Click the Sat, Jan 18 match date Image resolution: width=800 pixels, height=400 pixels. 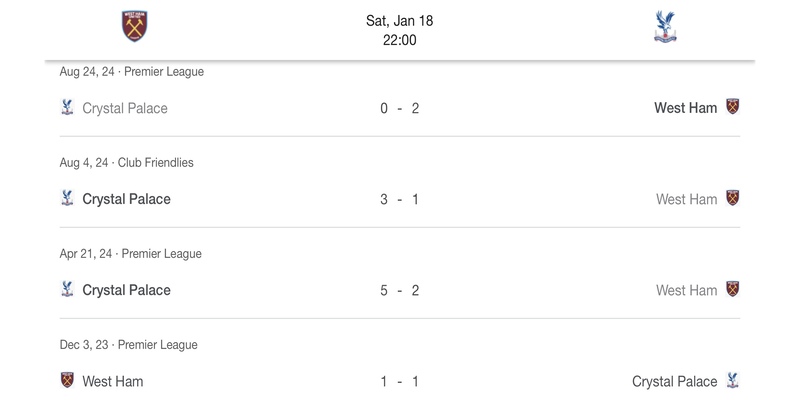(399, 20)
